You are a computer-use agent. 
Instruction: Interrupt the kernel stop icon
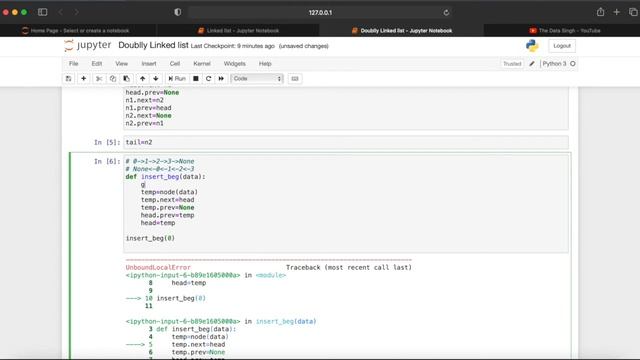pyautogui.click(x=196, y=78)
